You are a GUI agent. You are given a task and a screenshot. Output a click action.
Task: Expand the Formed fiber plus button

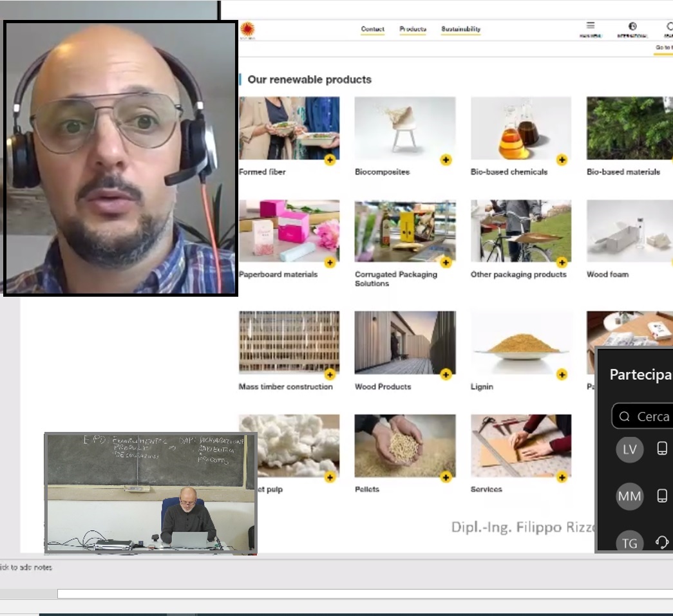330,160
